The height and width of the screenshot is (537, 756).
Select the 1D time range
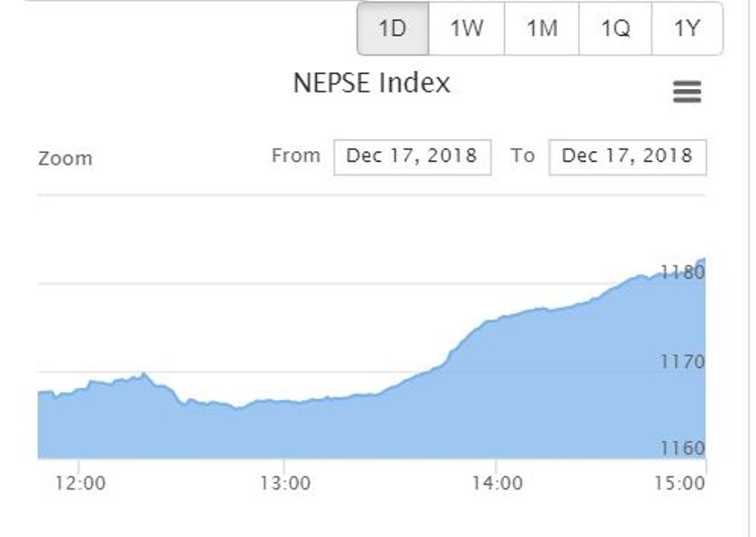393,29
